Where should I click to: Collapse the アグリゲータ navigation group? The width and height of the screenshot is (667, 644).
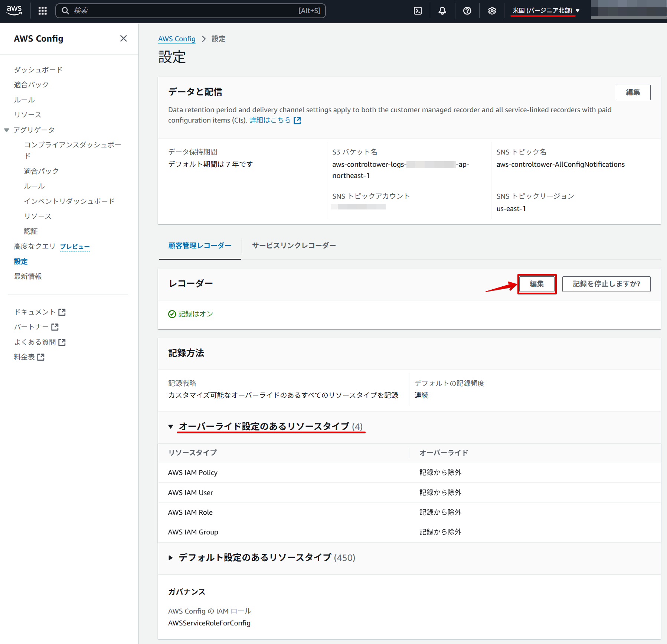(7, 130)
